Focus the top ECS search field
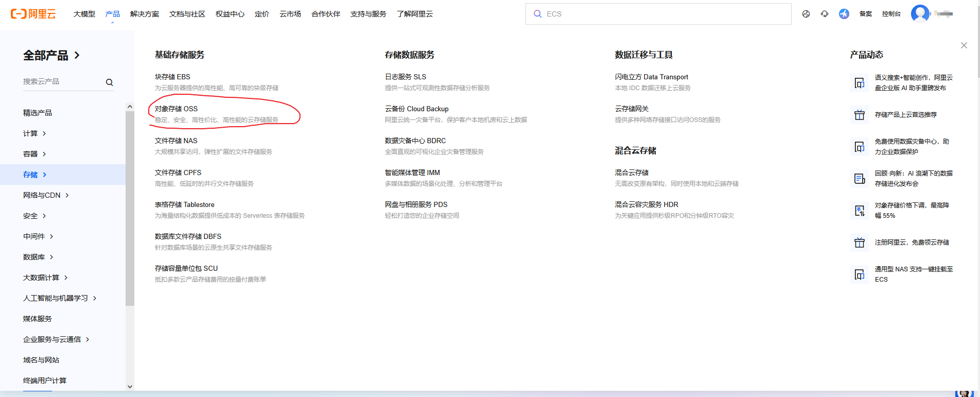The height and width of the screenshot is (397, 980). (x=658, y=14)
